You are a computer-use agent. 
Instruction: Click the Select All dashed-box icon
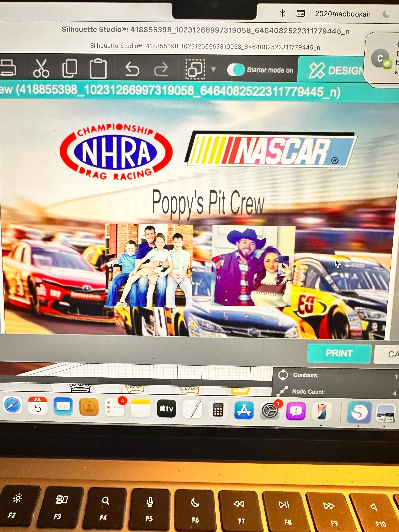point(195,69)
